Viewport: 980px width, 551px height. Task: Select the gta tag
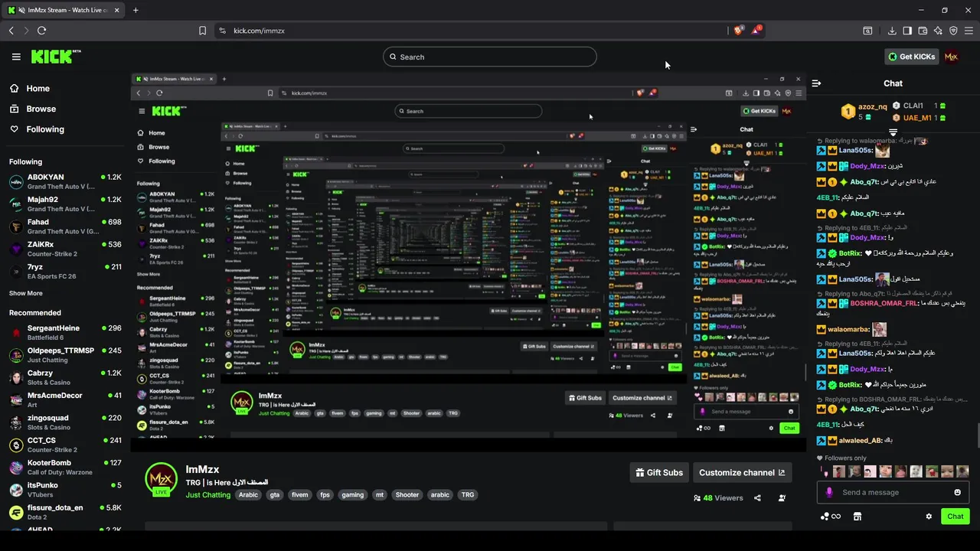pos(275,495)
